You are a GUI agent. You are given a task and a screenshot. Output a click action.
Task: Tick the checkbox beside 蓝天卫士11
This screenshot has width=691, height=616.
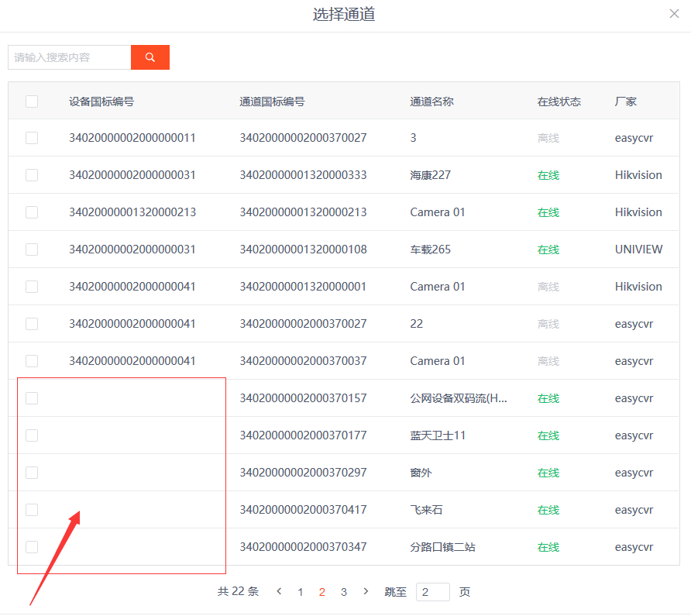point(32,435)
